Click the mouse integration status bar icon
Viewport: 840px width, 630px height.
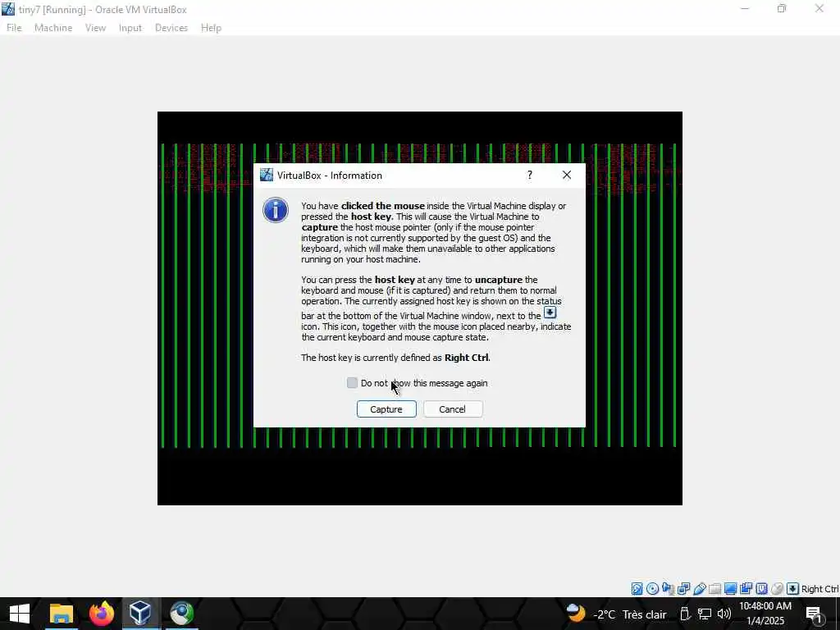point(777,589)
